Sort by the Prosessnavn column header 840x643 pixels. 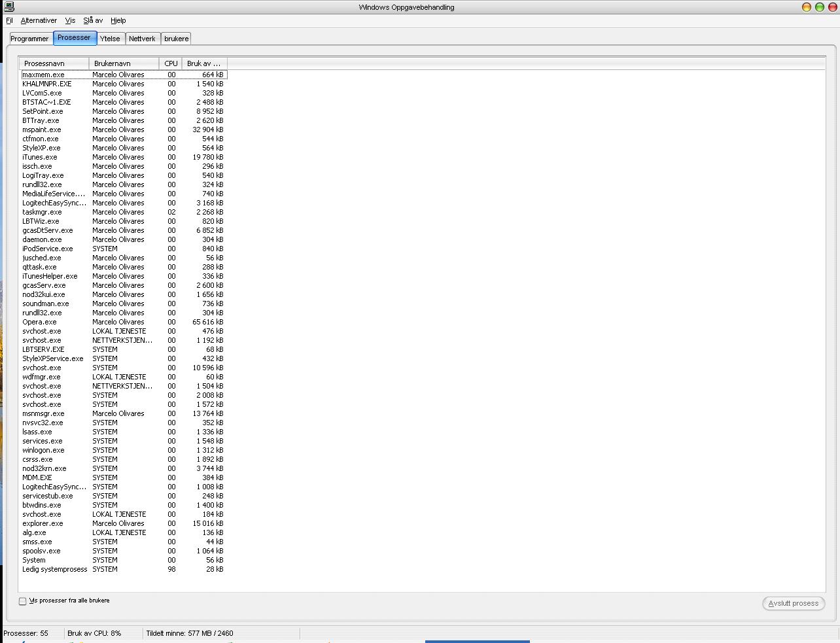(54, 63)
